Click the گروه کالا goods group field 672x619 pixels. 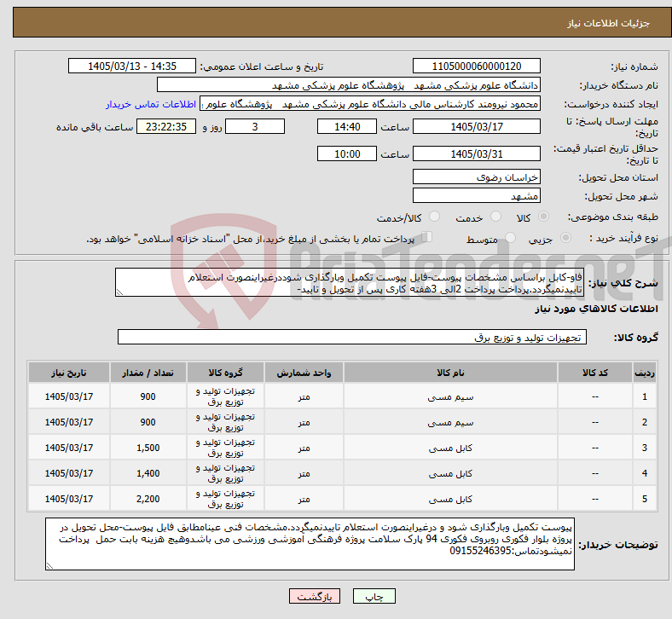(352, 337)
